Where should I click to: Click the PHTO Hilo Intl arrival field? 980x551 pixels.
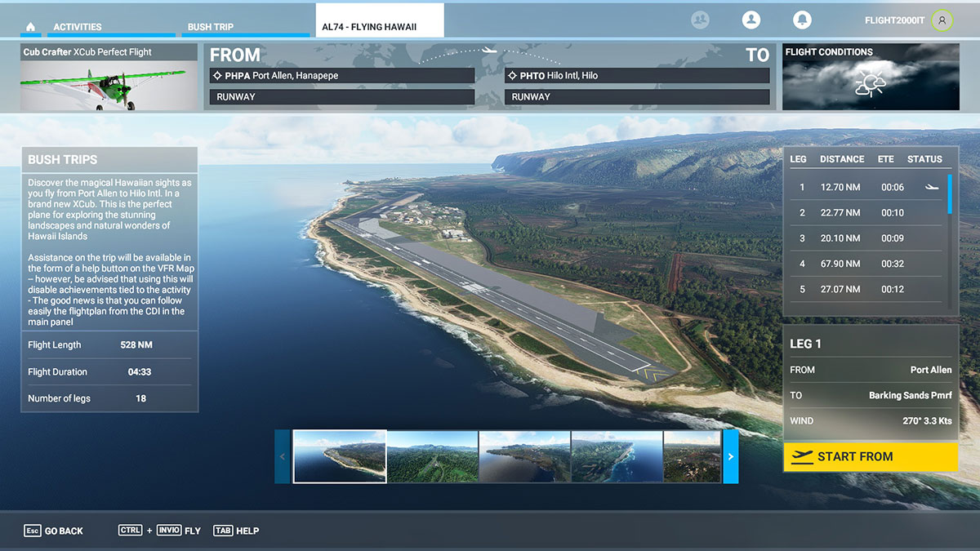pyautogui.click(x=637, y=75)
